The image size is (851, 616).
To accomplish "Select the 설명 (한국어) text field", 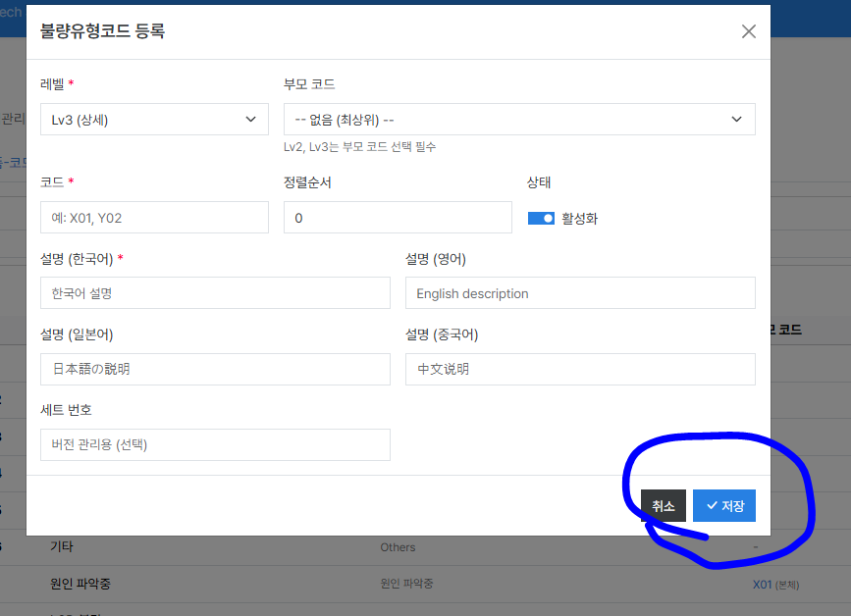I will coord(215,293).
